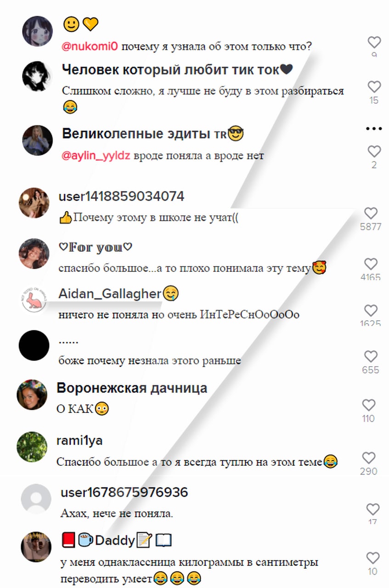
Task: Like rami1ya's comment
Action: (369, 458)
